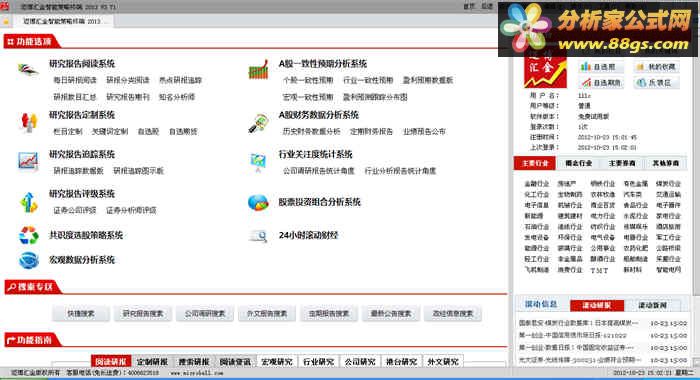Open the 证券公司评级 link
This screenshot has width=700, height=380.
pos(75,210)
